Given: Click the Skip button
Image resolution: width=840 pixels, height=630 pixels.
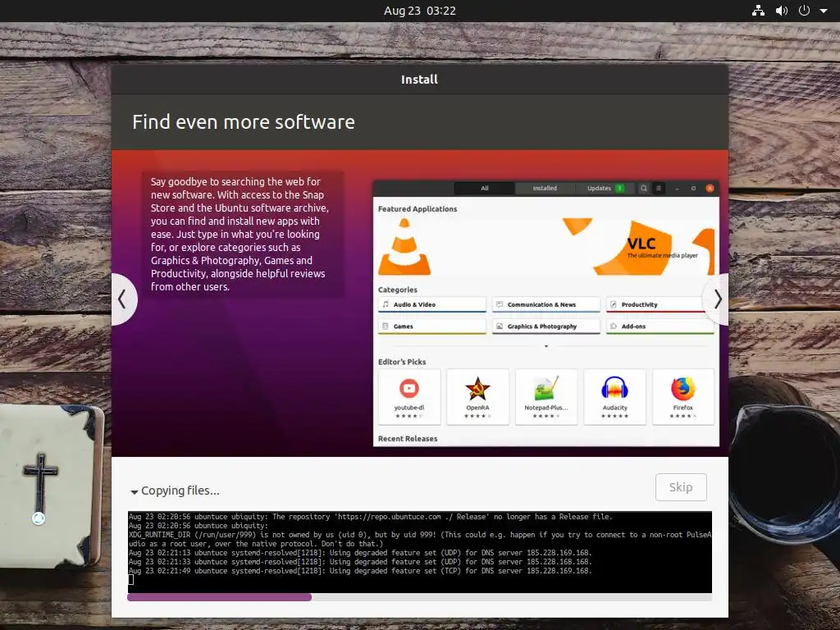Looking at the screenshot, I should click(681, 487).
